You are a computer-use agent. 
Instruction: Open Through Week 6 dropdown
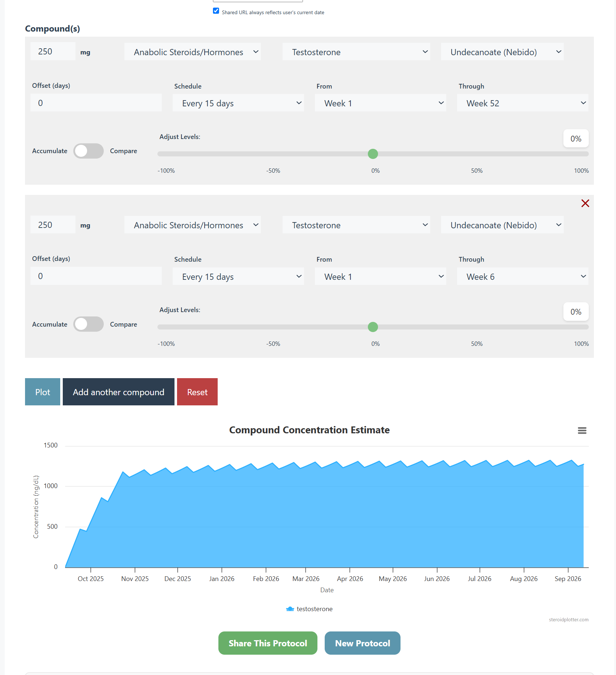point(522,277)
